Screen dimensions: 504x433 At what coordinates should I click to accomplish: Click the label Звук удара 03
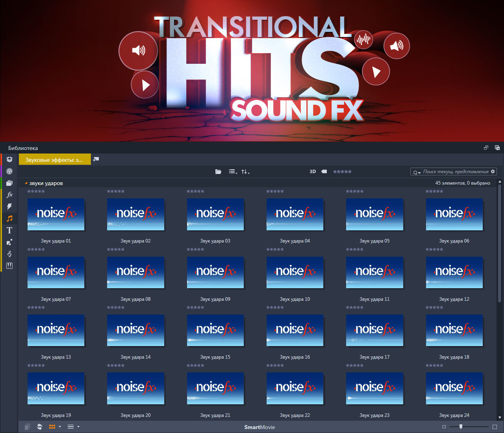215,241
